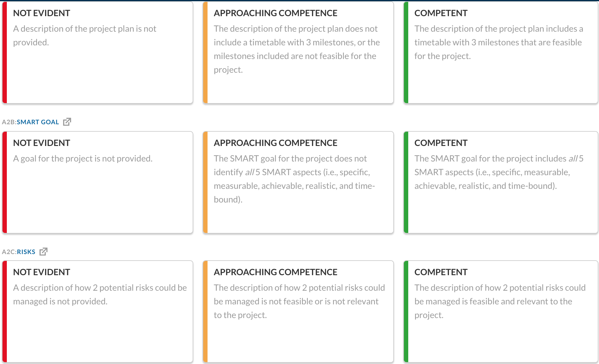Click green color bar on SMART goal Competent card
Screen dimensions: 599x364
pyautogui.click(x=406, y=182)
